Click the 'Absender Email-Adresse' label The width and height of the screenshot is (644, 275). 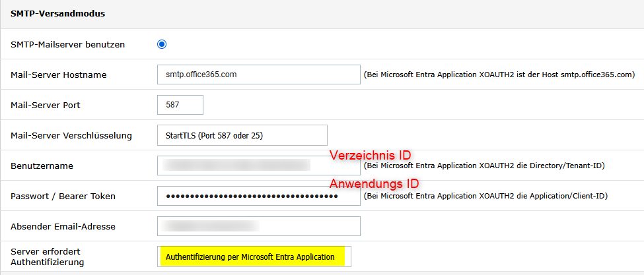point(63,227)
